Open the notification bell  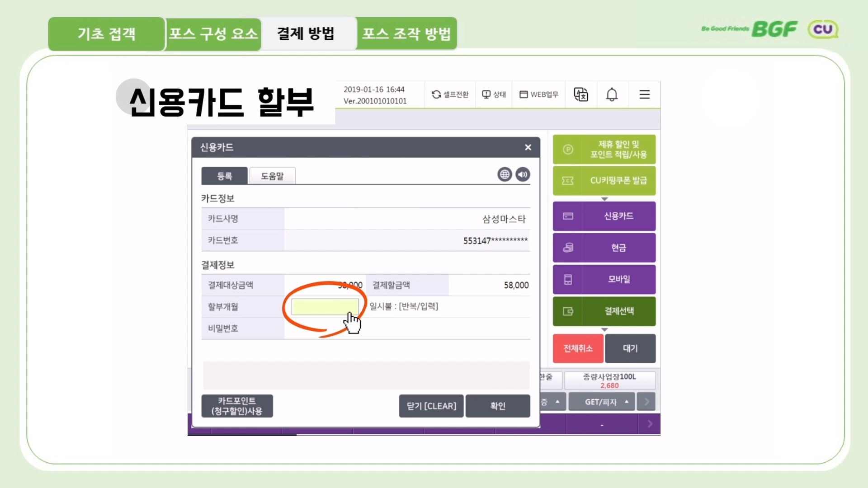pyautogui.click(x=612, y=94)
